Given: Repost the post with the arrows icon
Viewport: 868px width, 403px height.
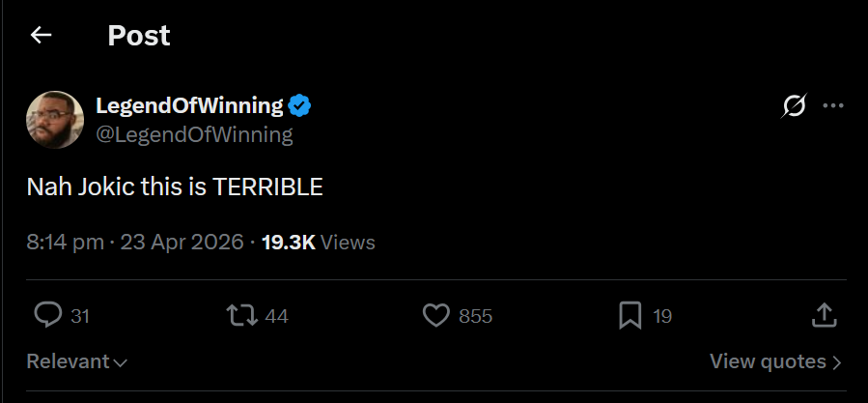Looking at the screenshot, I should tap(239, 315).
